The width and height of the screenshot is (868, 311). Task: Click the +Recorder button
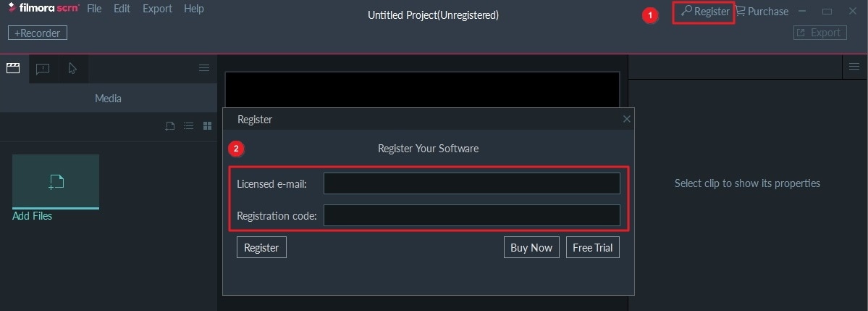pyautogui.click(x=38, y=33)
